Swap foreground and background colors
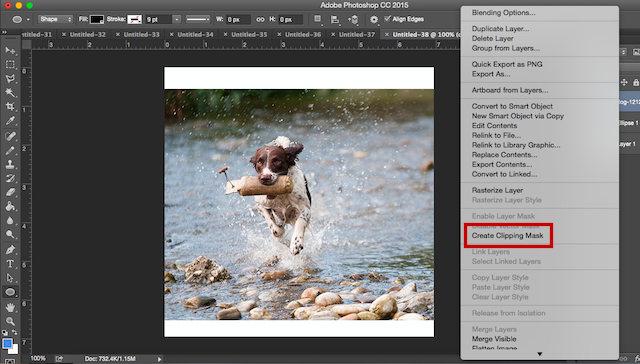Screen dimensions: 640x364 (14, 333)
